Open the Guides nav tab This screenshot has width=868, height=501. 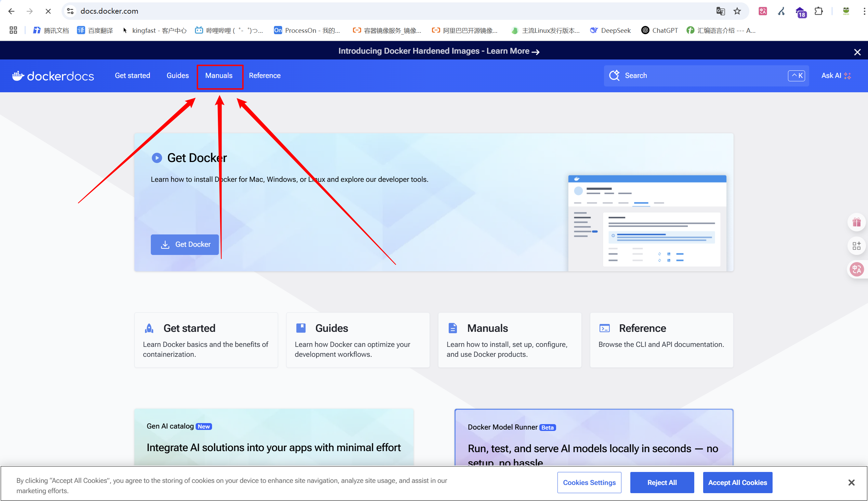point(177,76)
